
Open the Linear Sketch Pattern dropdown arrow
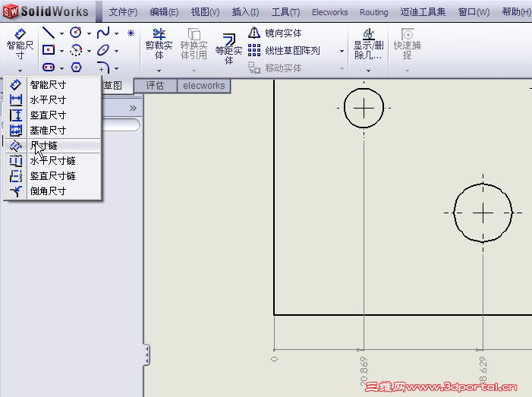[x=342, y=51]
